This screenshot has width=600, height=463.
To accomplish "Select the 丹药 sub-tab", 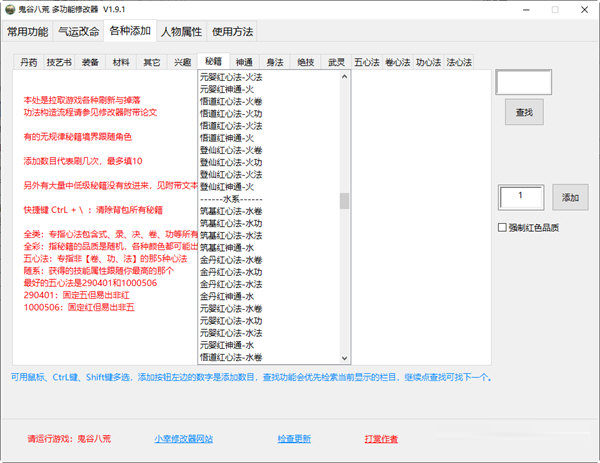I will tap(31, 62).
